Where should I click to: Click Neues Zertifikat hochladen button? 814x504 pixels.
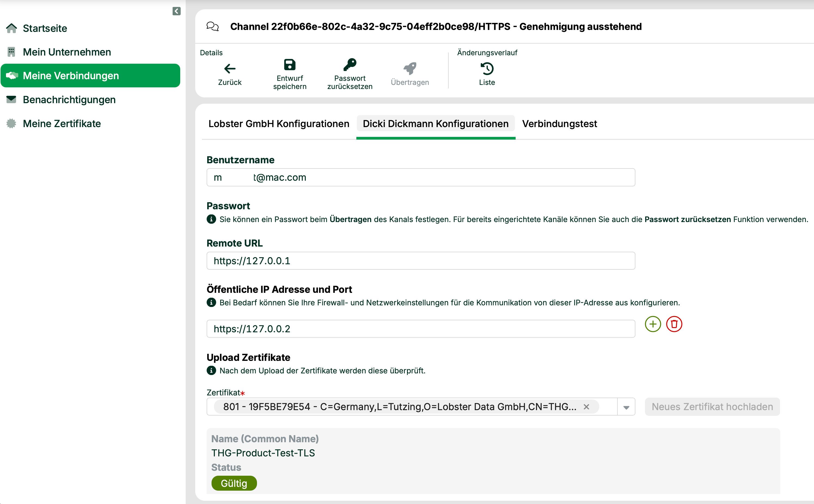coord(712,407)
